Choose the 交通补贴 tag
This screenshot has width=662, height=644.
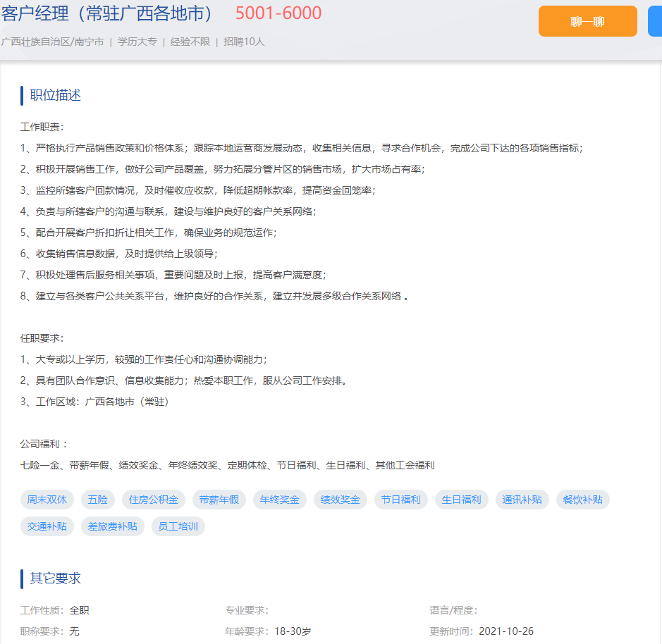[x=47, y=526]
